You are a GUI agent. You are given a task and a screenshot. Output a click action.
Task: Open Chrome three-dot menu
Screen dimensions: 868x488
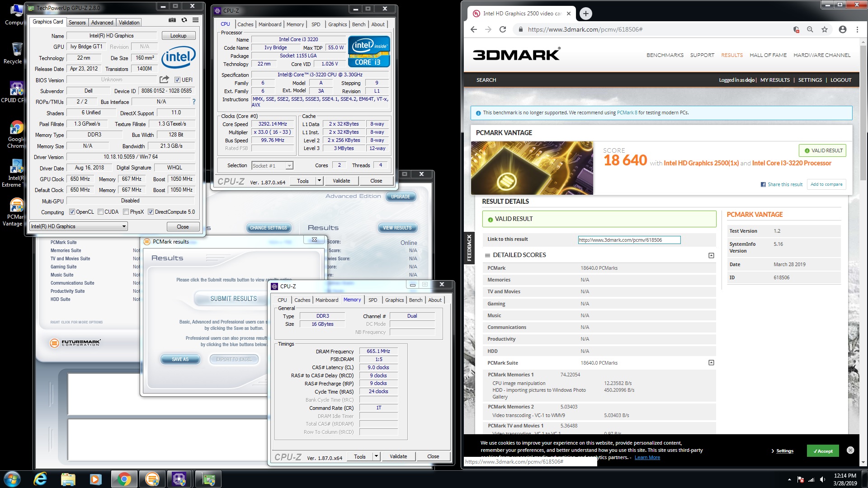(x=857, y=29)
